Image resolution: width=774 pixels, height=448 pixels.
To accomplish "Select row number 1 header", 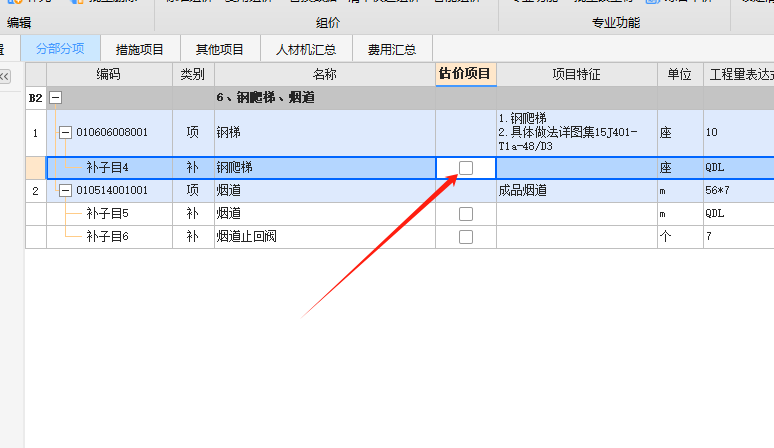I will click(36, 132).
